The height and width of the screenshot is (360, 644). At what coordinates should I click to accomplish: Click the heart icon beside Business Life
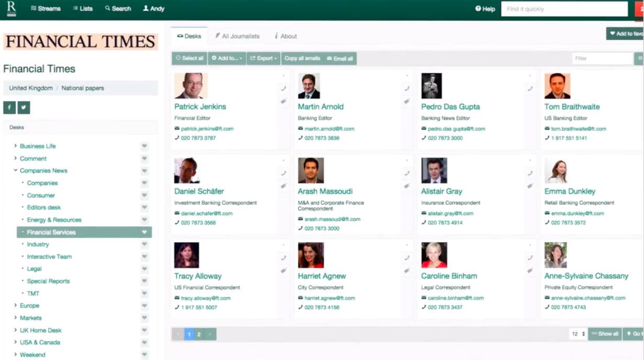(x=144, y=146)
